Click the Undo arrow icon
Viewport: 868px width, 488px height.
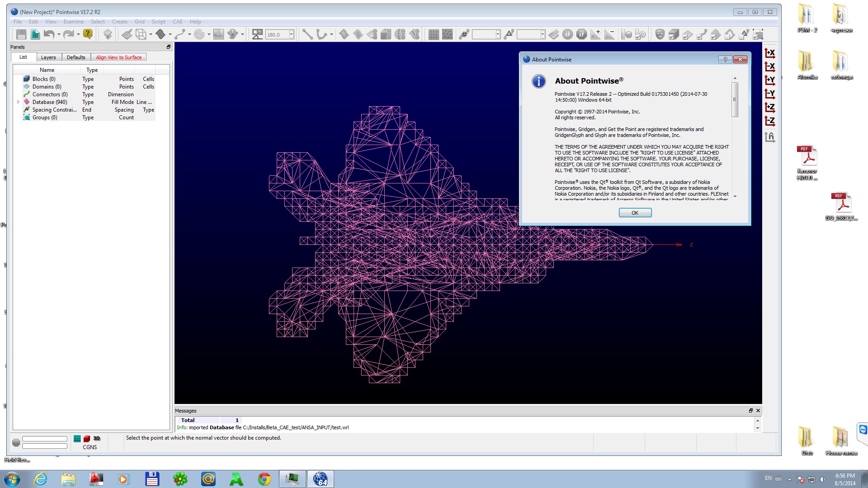pos(49,34)
